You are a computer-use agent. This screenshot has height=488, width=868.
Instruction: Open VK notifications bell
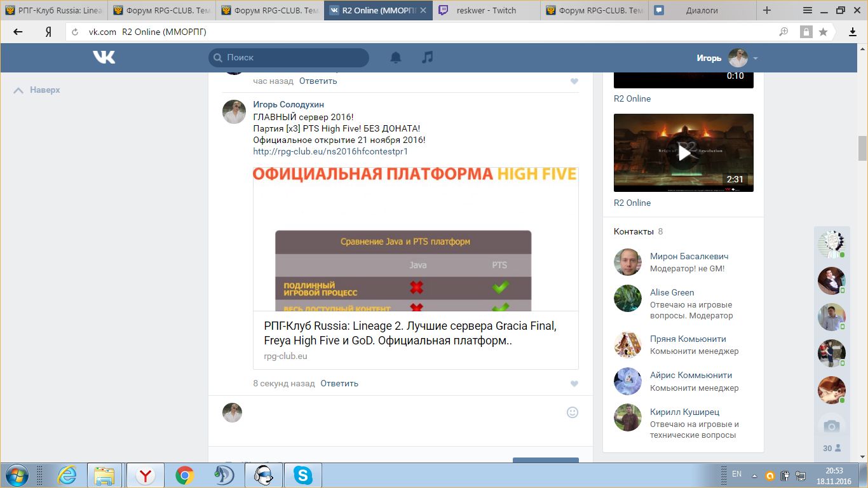pyautogui.click(x=396, y=58)
